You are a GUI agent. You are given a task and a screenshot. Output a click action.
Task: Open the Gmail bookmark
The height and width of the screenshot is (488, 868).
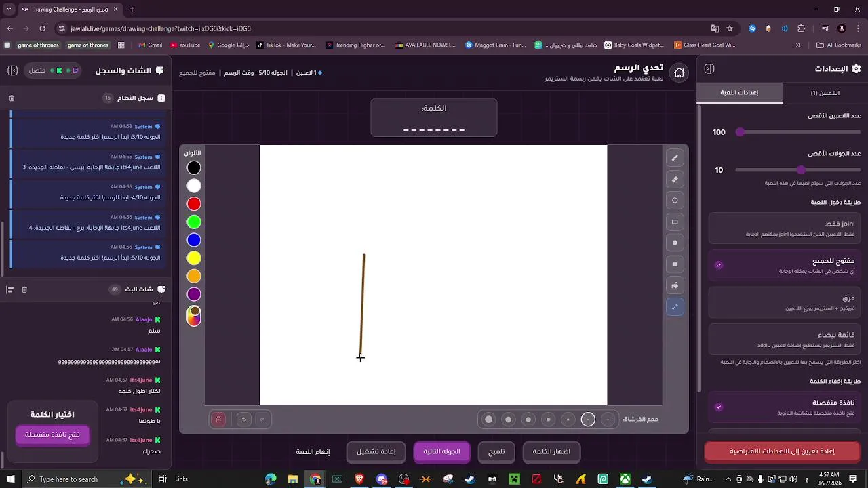(150, 45)
